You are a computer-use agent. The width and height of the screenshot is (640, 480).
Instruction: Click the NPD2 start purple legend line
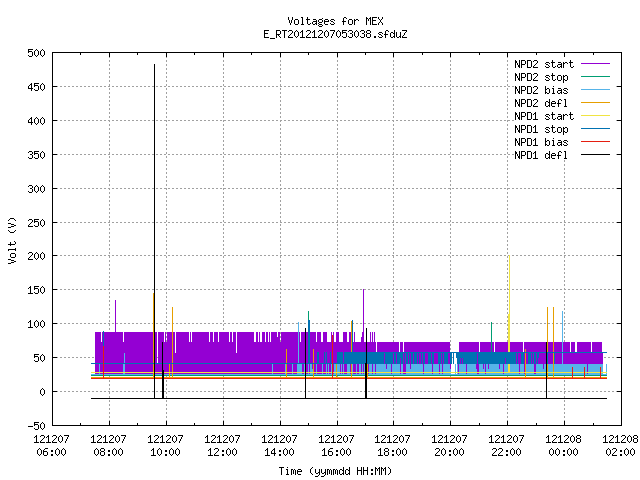pyautogui.click(x=595, y=64)
